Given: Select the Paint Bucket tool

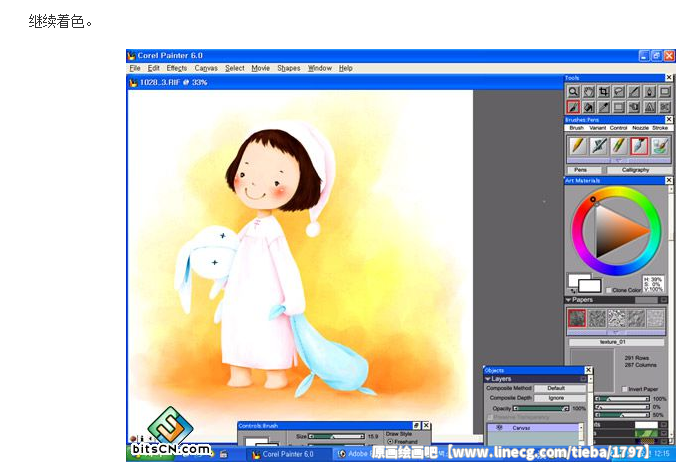Looking at the screenshot, I should pyautogui.click(x=588, y=107).
